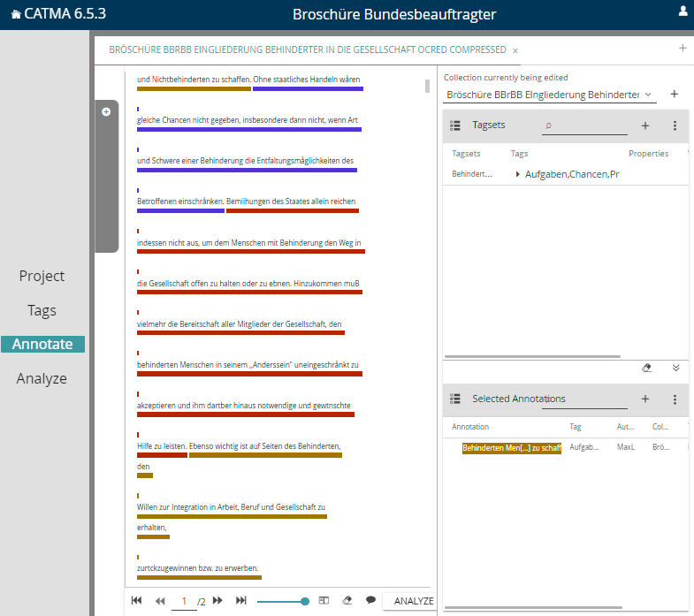Open Analyze section in sidebar
Screen dimensions: 694x616
42,378
